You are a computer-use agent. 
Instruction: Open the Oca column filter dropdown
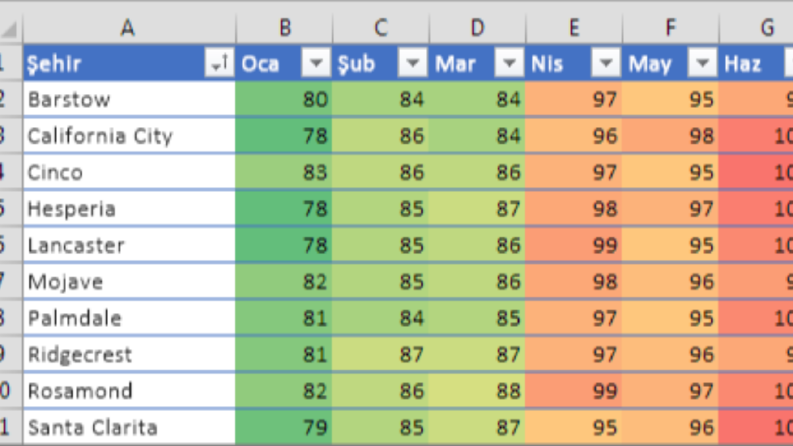click(x=316, y=63)
